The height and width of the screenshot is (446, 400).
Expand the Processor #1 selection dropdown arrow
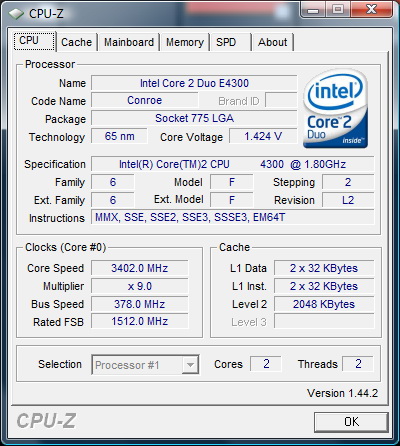[x=190, y=365]
